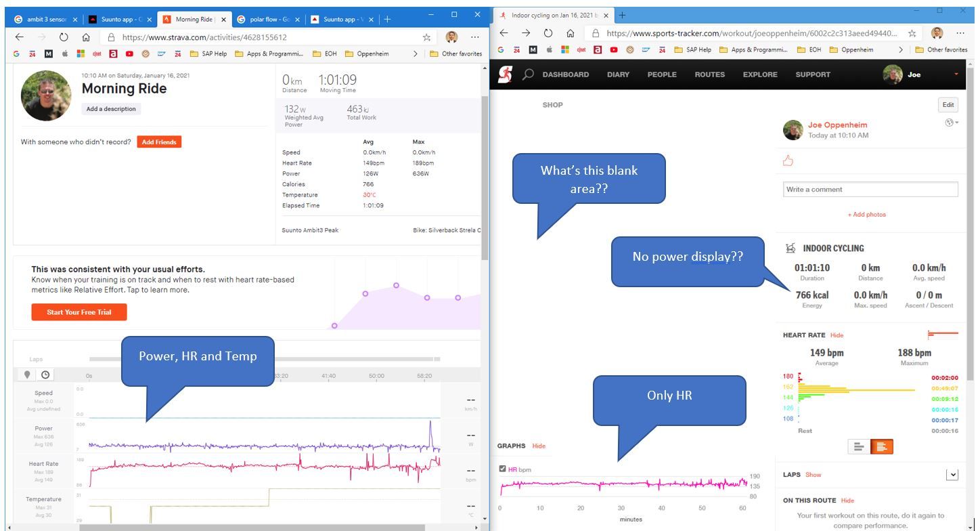Favorite the Strava page with star icon
Screen dimensions: 980x531
426,38
